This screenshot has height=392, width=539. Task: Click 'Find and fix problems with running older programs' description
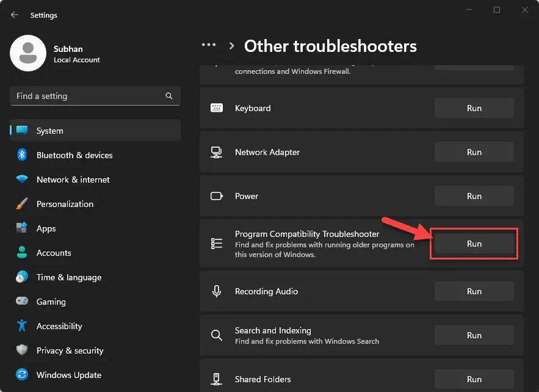[325, 250]
